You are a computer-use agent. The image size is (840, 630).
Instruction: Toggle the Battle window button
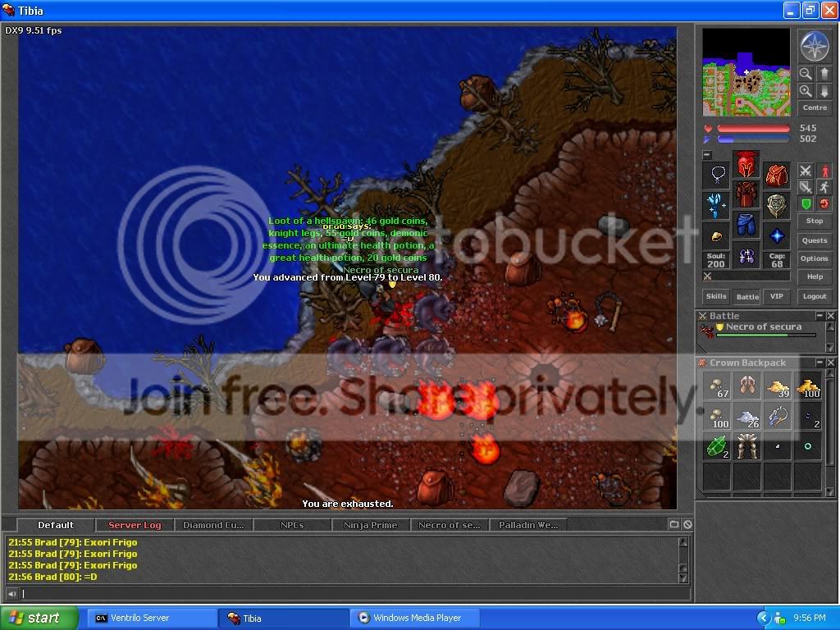tap(746, 296)
